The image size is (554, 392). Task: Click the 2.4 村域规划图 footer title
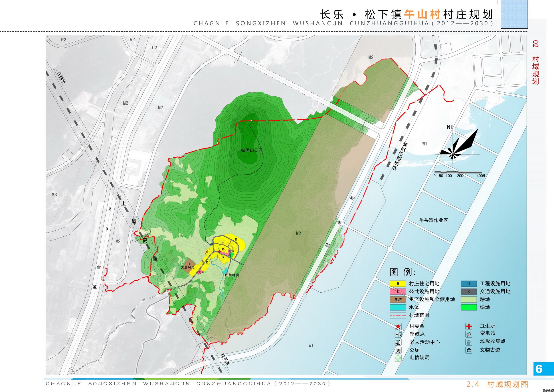(x=497, y=384)
